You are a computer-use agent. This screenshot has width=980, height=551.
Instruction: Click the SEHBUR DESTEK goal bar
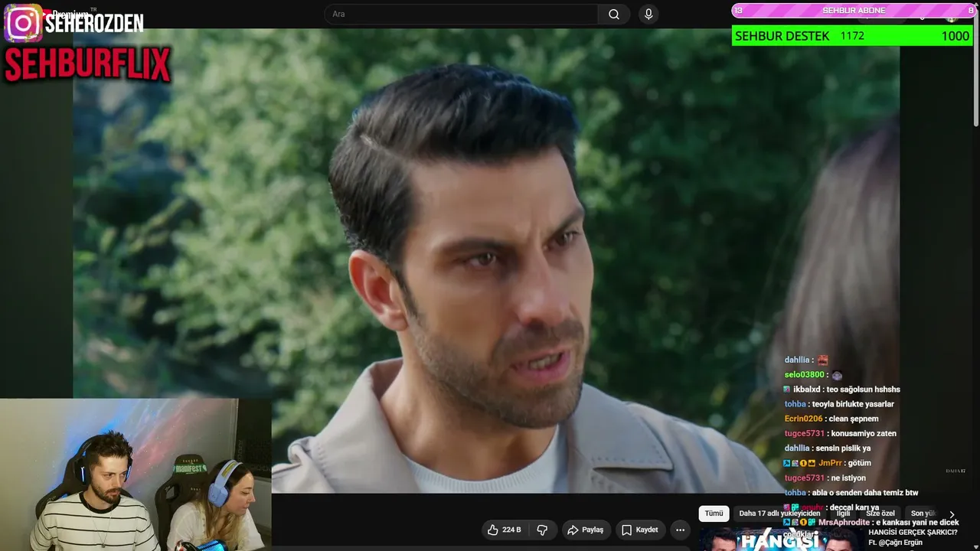852,36
